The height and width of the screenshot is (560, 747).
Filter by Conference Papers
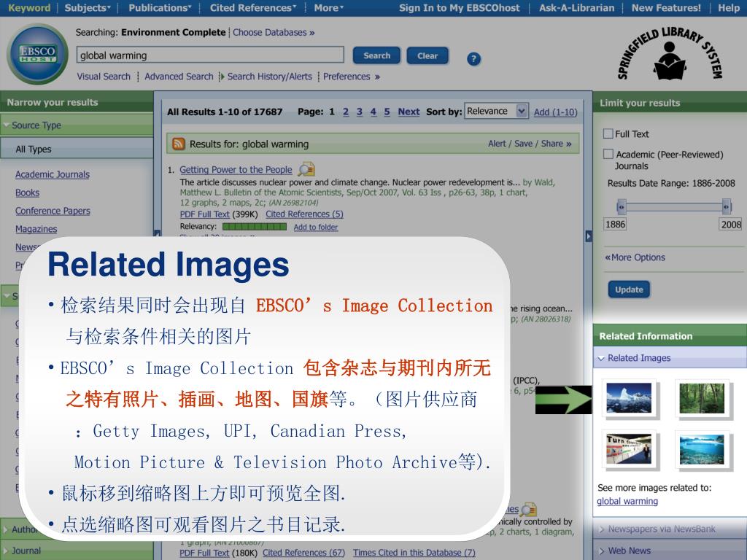(53, 211)
